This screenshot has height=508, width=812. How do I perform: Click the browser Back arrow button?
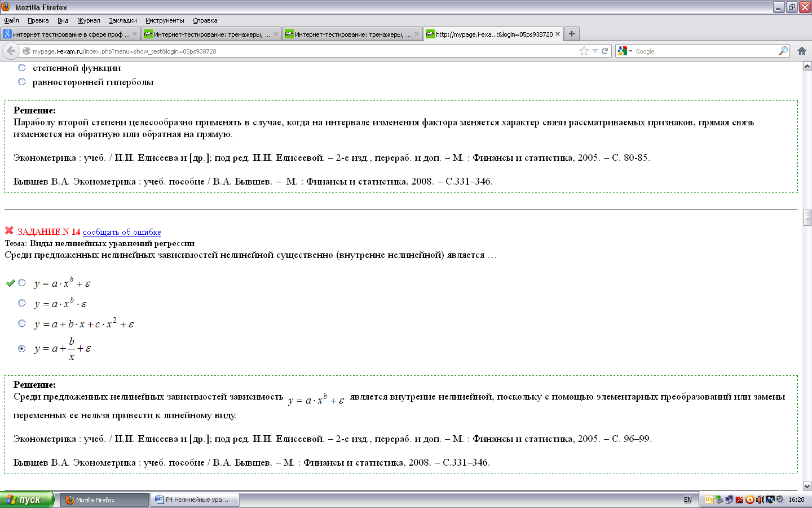point(11,51)
